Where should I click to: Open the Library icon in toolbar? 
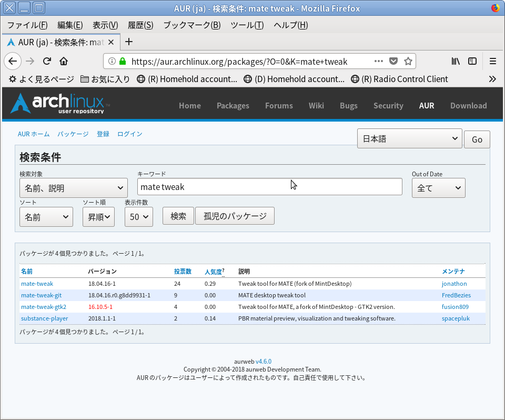tap(456, 61)
